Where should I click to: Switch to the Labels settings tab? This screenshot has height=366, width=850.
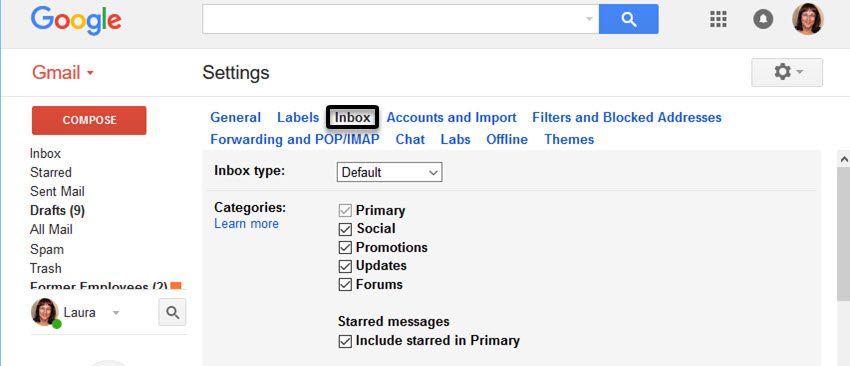pos(298,118)
